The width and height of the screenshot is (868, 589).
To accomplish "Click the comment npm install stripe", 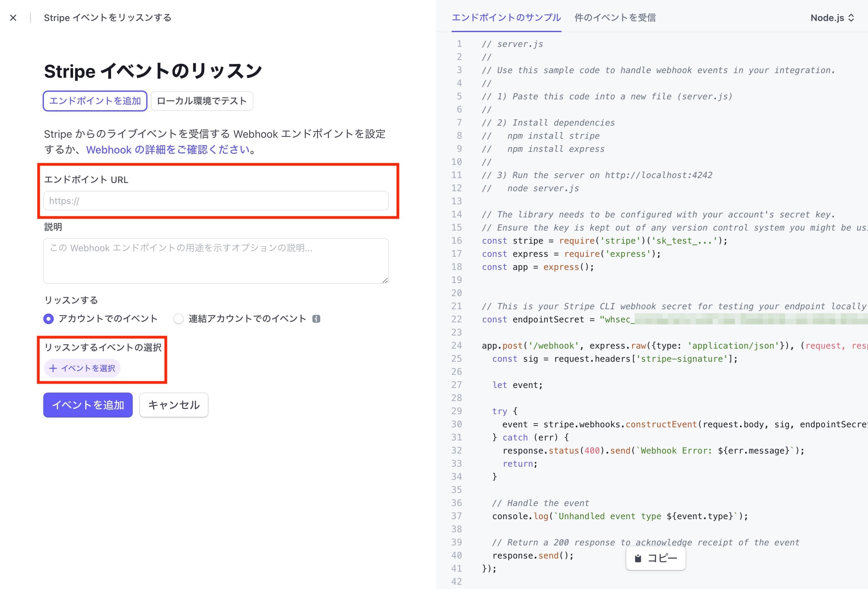I will coord(553,136).
